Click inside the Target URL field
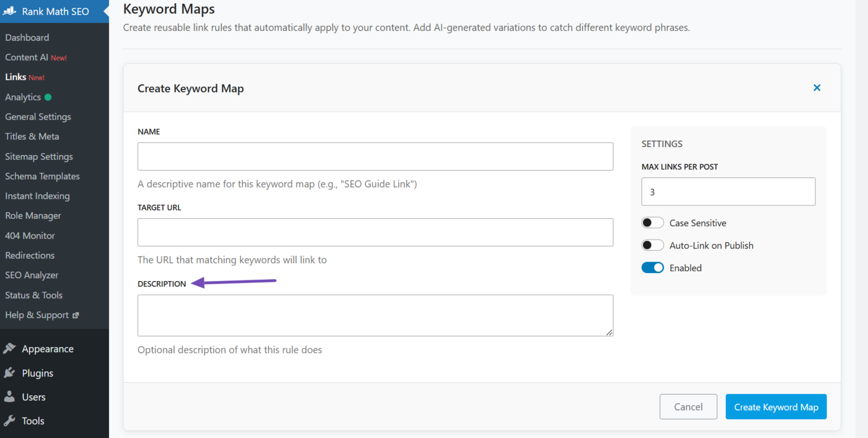The height and width of the screenshot is (438, 868). coord(375,232)
